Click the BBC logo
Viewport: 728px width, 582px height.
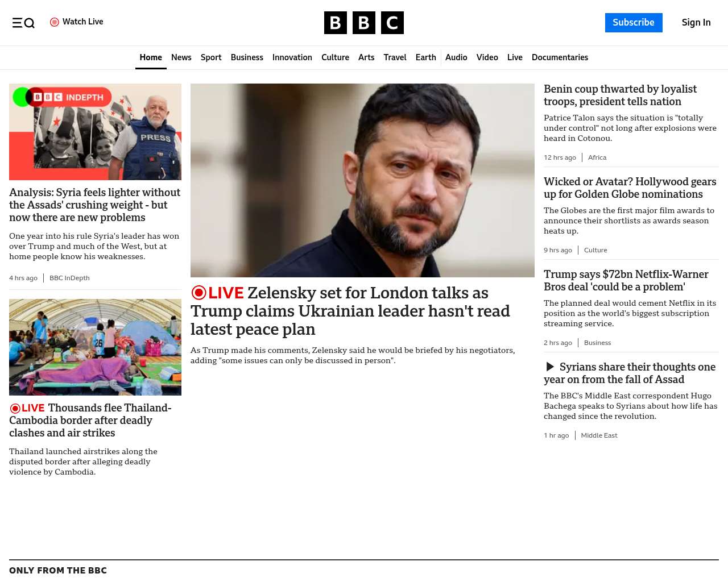coord(364,23)
